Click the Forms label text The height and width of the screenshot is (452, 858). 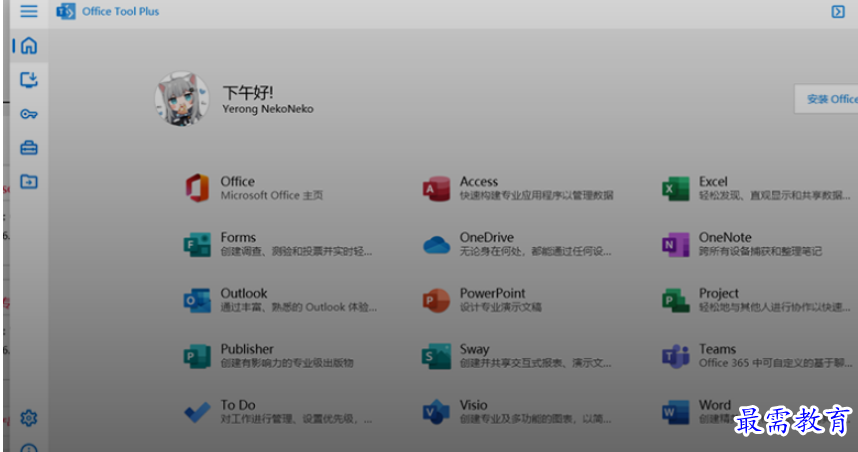238,237
